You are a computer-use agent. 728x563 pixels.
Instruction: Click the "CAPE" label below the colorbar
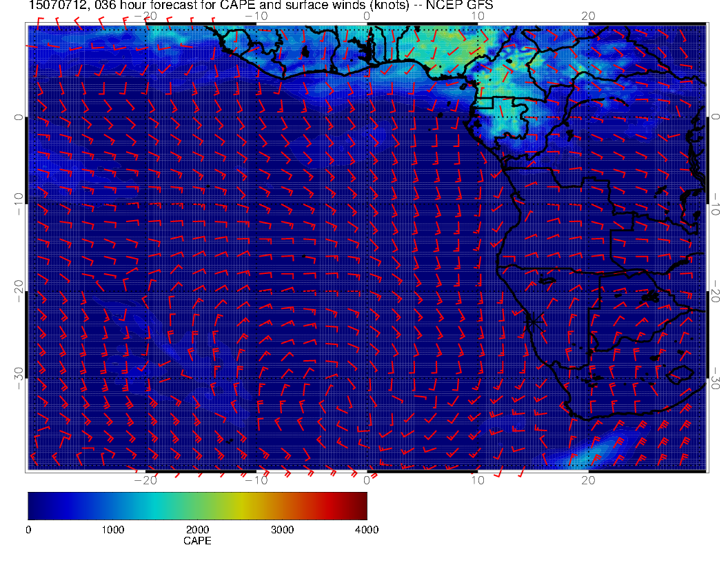197,542
